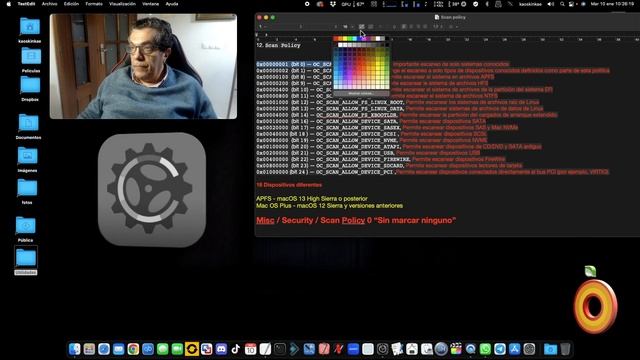The image size is (640, 360).
Task: Open Spotlight search in menu bar
Action: click(562, 4)
